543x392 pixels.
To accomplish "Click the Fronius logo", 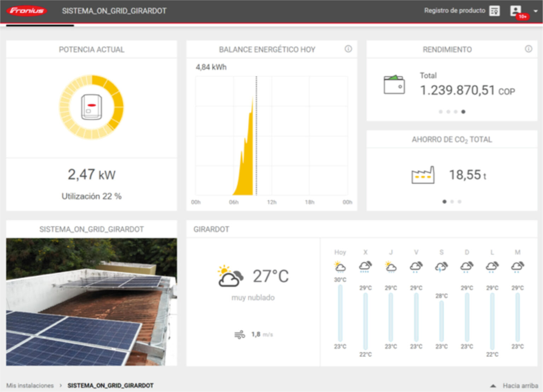I will pyautogui.click(x=27, y=11).
